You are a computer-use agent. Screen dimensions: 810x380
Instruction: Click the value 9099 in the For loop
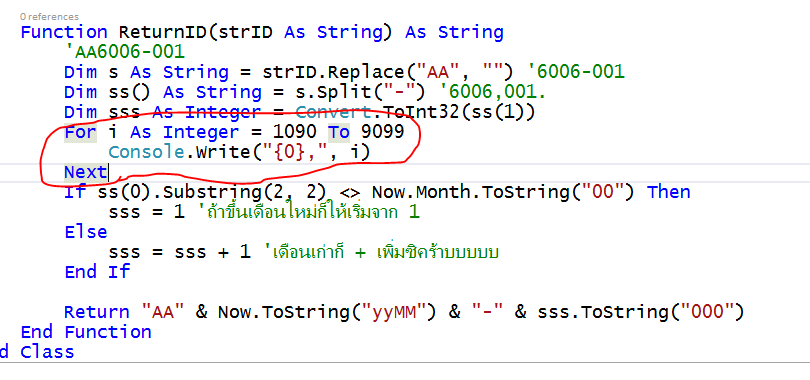pos(382,132)
